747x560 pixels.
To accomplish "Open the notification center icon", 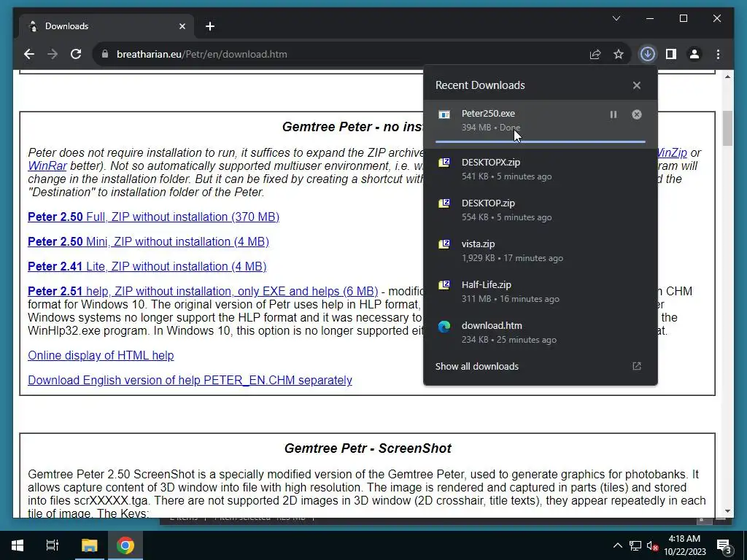I will point(724,545).
